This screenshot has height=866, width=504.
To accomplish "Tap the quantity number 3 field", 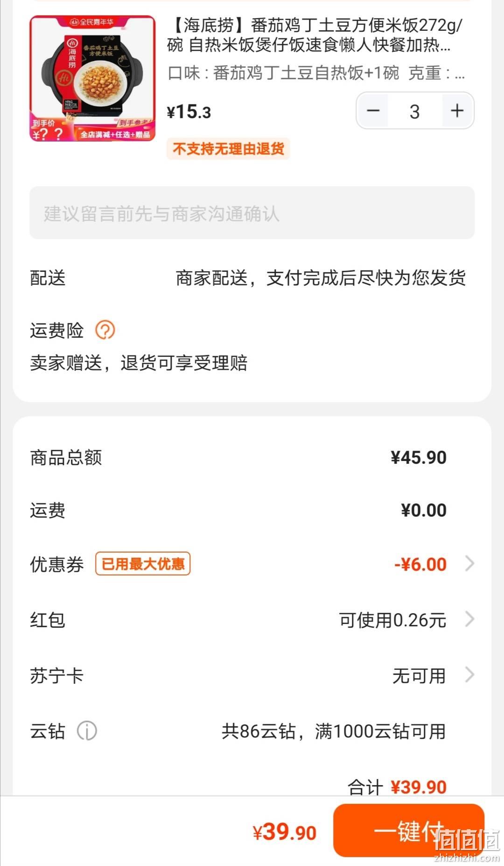I will click(x=415, y=111).
